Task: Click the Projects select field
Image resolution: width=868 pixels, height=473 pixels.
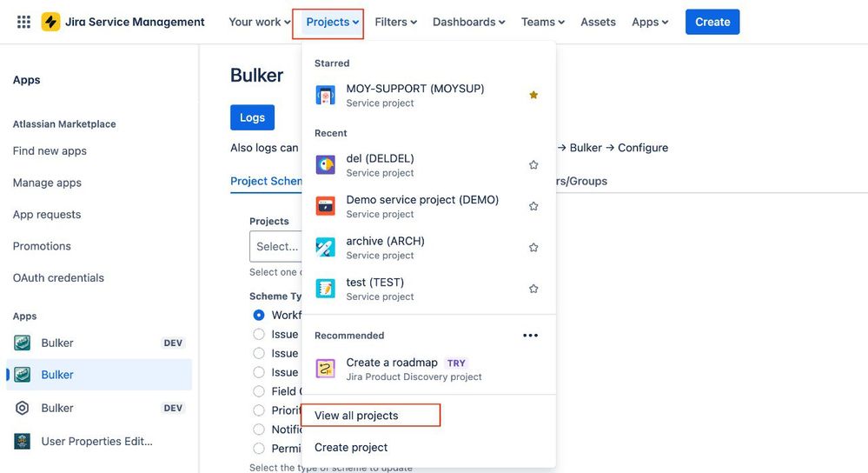Action: point(275,246)
